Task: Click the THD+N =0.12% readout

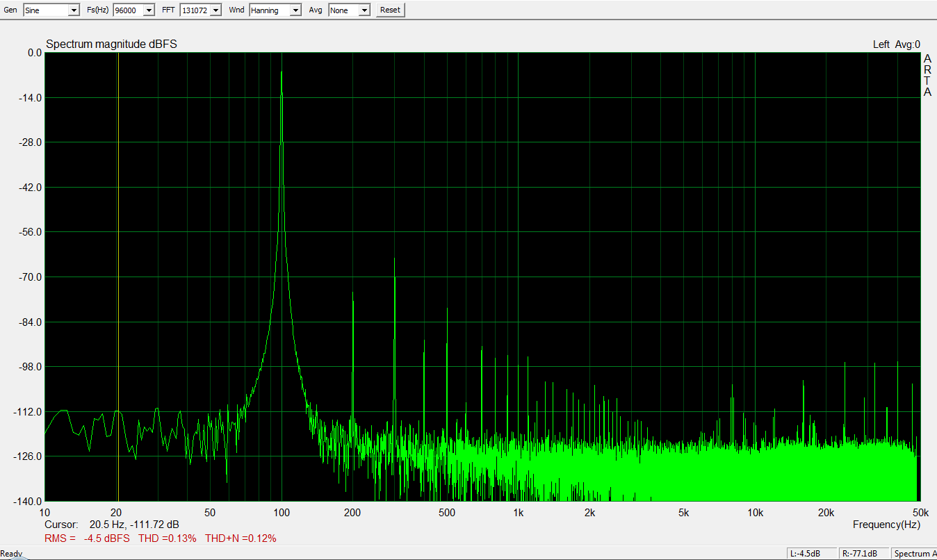Action: pyautogui.click(x=241, y=538)
